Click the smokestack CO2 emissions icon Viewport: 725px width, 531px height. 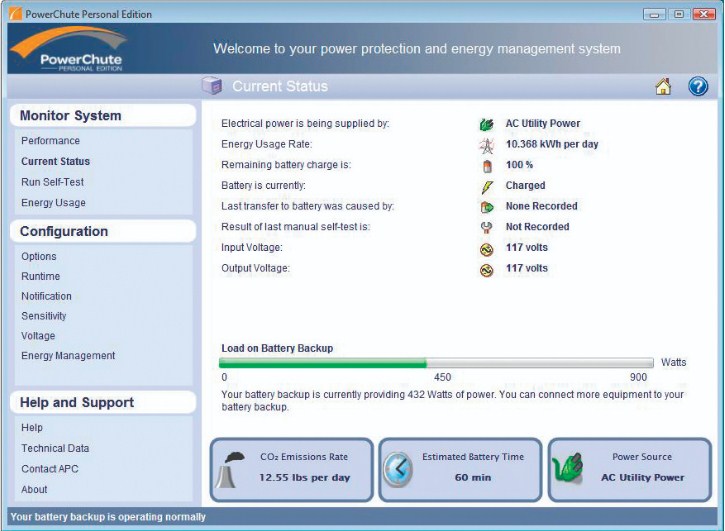coord(231,470)
